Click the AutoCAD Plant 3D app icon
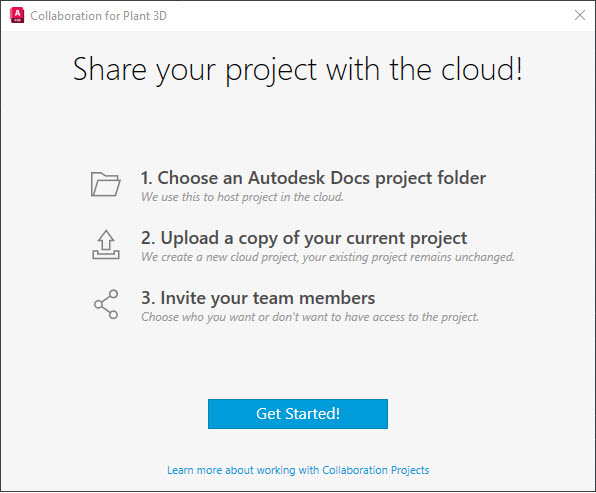 point(17,15)
